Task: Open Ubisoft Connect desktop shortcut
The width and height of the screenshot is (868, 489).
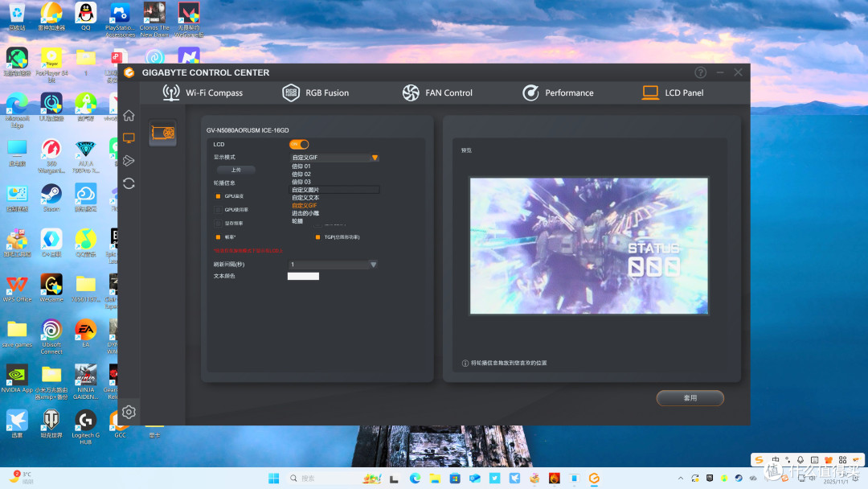Action: pos(51,336)
